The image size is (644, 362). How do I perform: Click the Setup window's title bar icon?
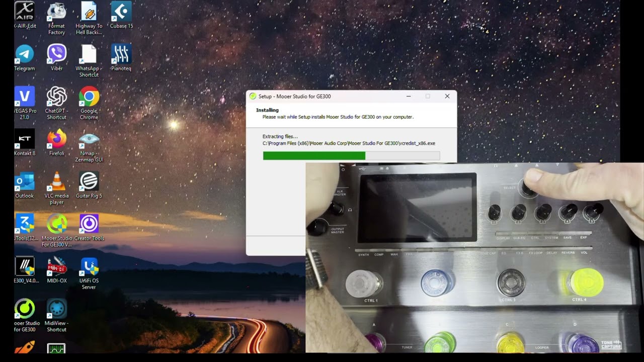(x=253, y=97)
